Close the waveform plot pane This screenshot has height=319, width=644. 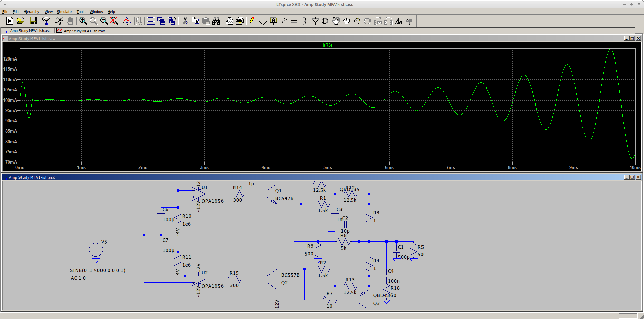638,38
